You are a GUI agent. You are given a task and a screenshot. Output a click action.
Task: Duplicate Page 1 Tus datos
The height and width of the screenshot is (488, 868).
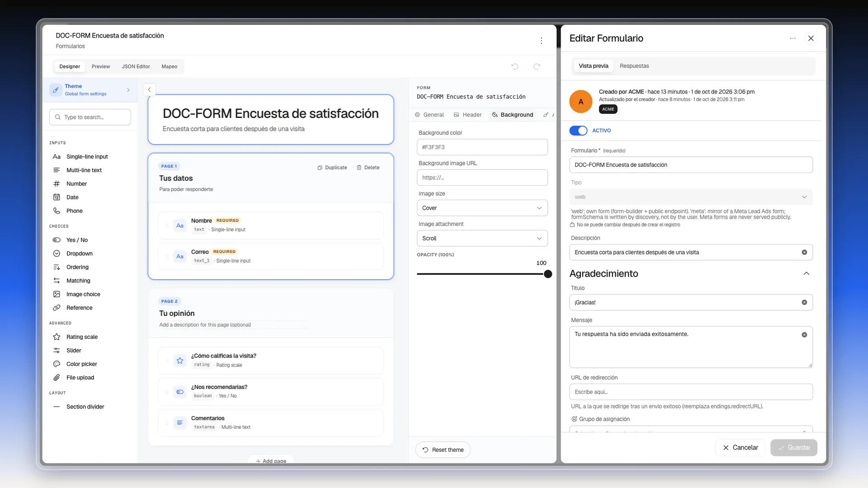(332, 168)
